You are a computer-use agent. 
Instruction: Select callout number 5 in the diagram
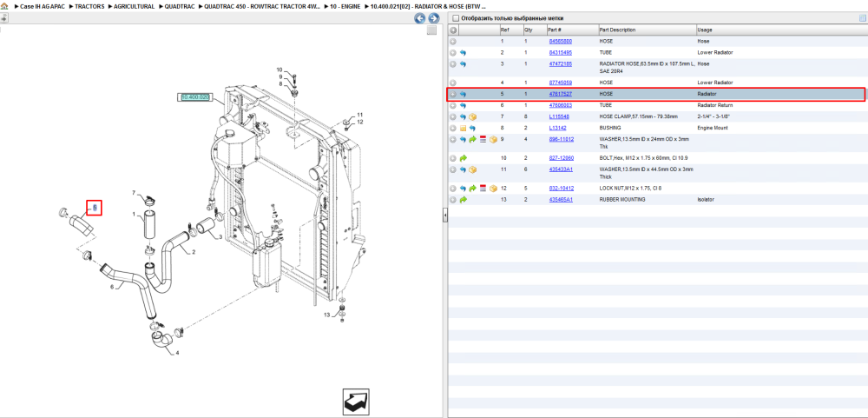click(x=95, y=208)
